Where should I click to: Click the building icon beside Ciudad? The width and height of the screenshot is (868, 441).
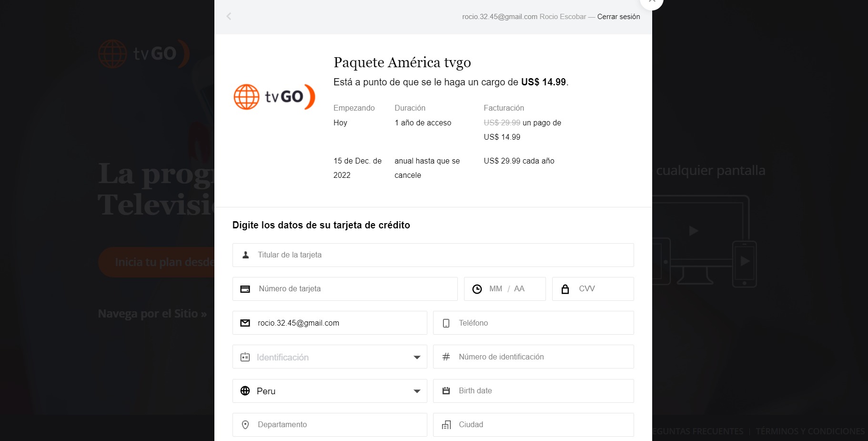tap(446, 425)
